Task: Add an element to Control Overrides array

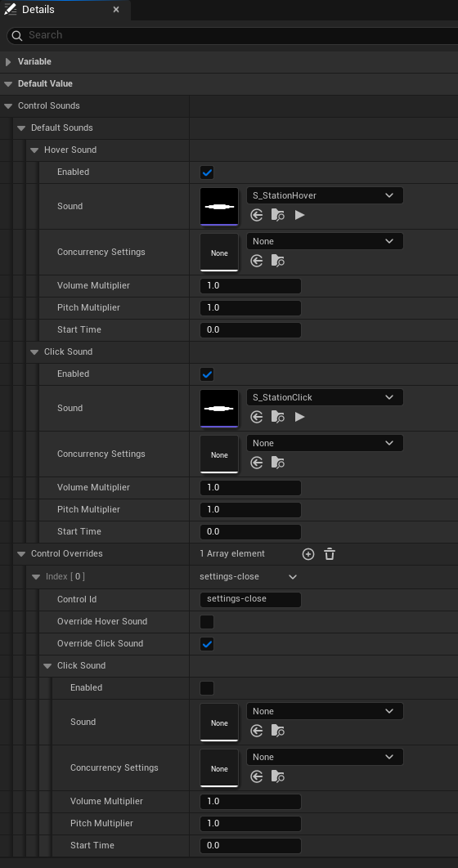Action: [x=308, y=554]
